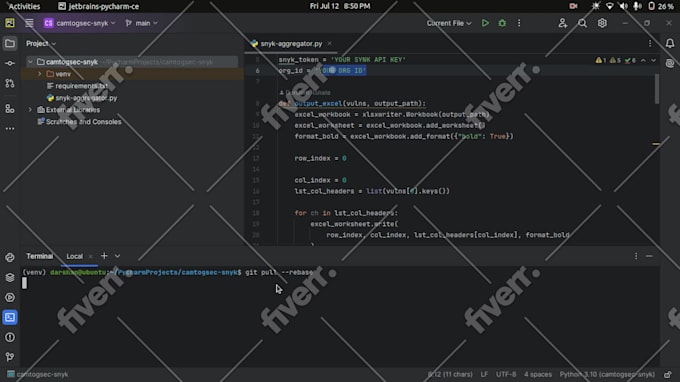Open Search Everywhere magnifier
Image resolution: width=680 pixels, height=382 pixels.
pyautogui.click(x=582, y=23)
